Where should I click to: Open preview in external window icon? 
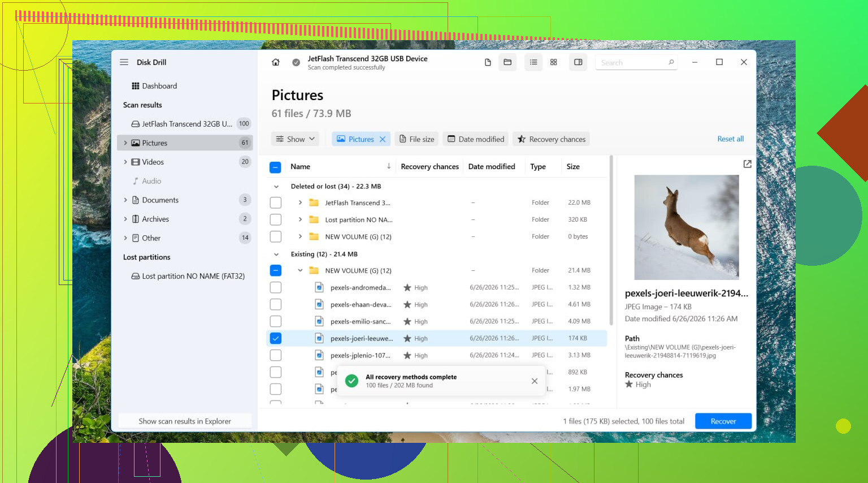pos(747,164)
